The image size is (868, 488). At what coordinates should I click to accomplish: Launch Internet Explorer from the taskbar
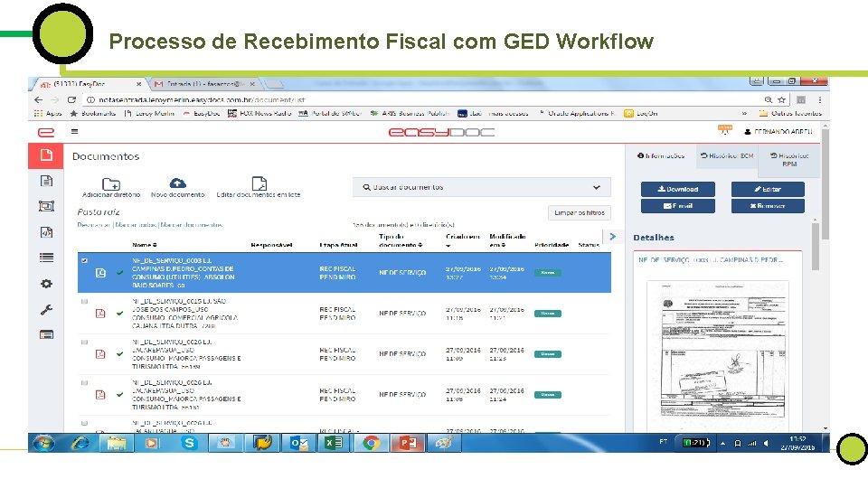[x=80, y=443]
